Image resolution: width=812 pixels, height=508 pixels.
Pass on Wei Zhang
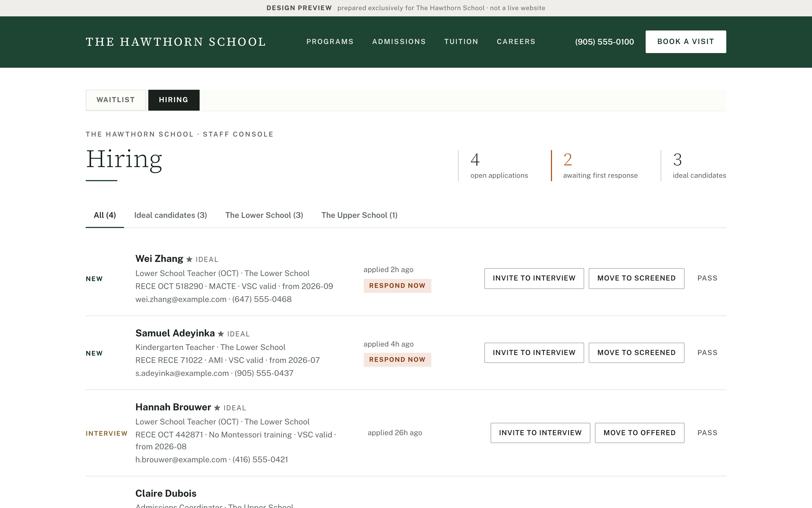click(707, 278)
